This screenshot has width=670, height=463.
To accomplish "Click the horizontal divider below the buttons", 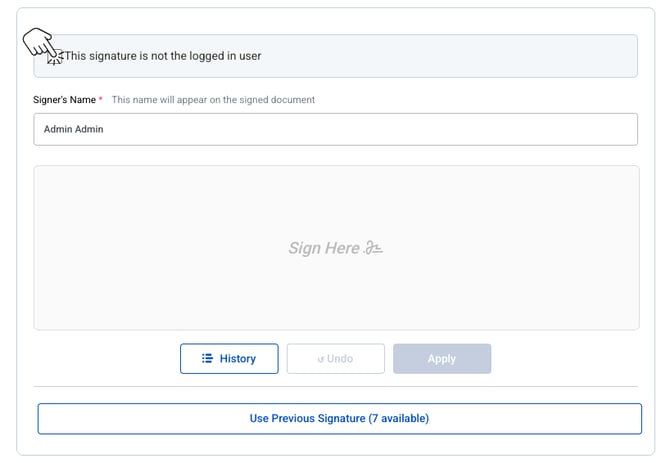I will coord(335,386).
